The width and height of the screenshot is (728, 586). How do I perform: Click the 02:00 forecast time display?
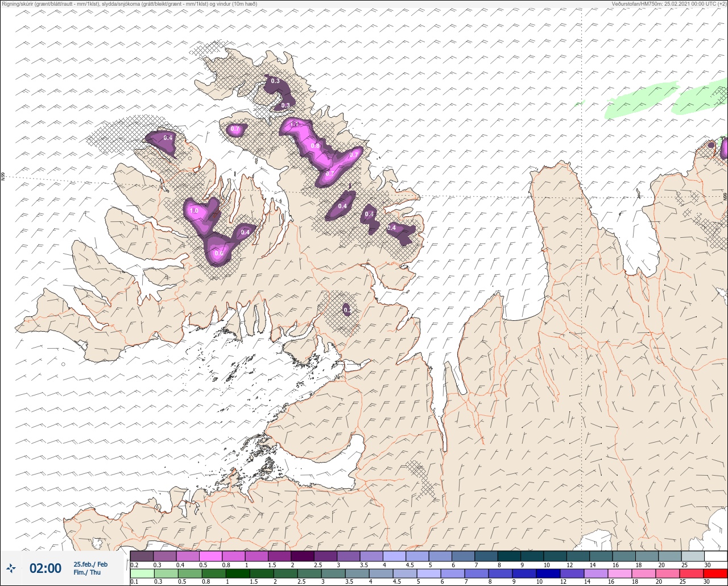[x=45, y=568]
